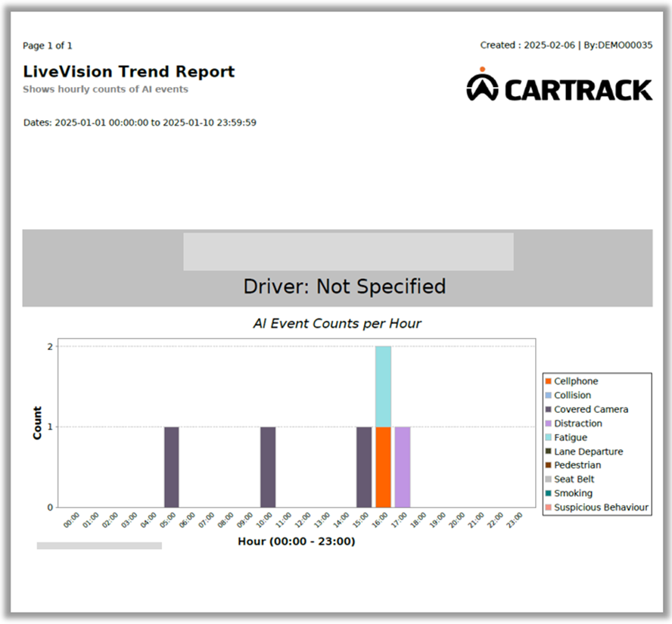Click the Dates range line
The width and height of the screenshot is (672, 624).
tap(140, 123)
